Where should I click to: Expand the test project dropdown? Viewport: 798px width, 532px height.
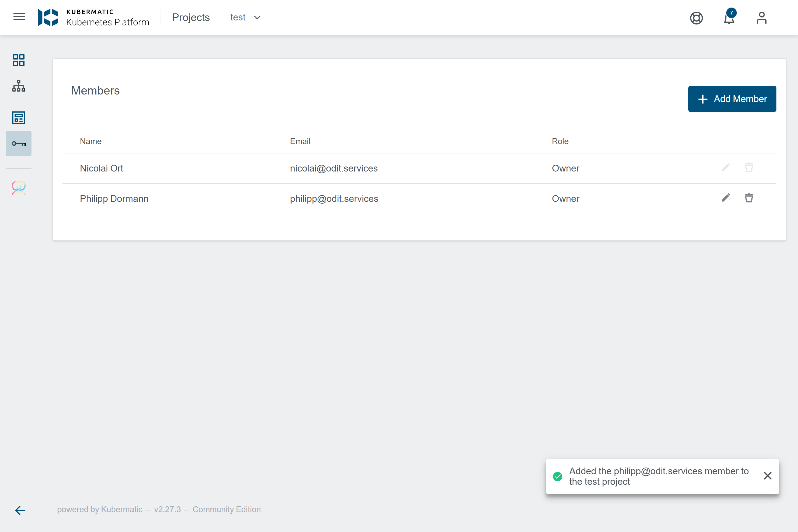point(245,17)
